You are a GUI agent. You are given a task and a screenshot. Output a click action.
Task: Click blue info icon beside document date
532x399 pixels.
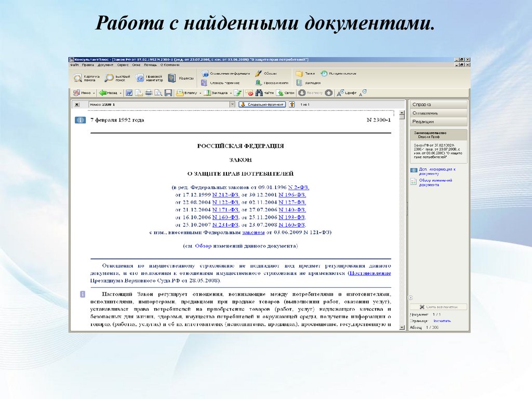(81, 120)
